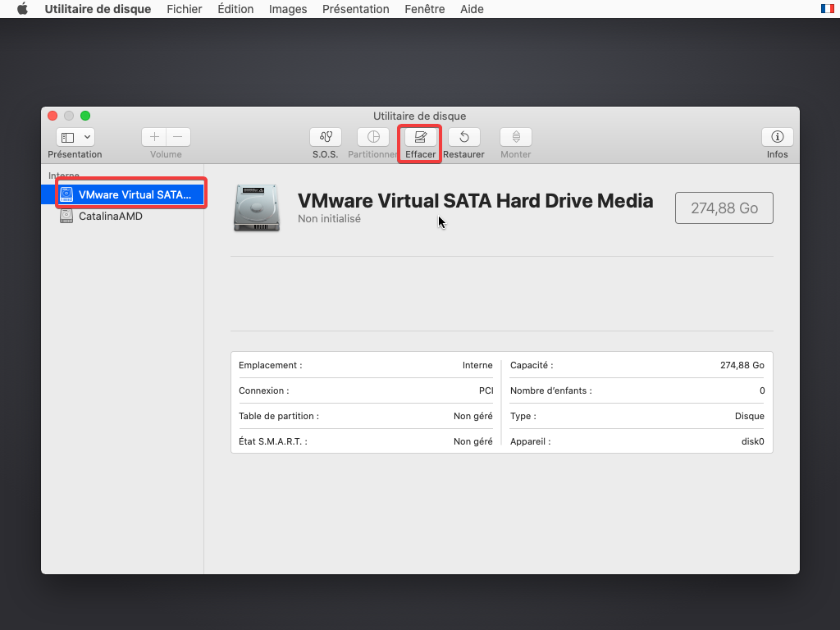Open the Utilitaire de disque menu
The width and height of the screenshot is (840, 630).
98,9
